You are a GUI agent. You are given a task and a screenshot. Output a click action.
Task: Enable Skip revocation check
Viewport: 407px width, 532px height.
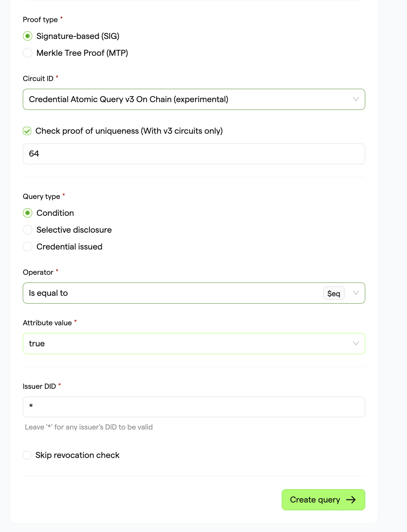pos(27,455)
